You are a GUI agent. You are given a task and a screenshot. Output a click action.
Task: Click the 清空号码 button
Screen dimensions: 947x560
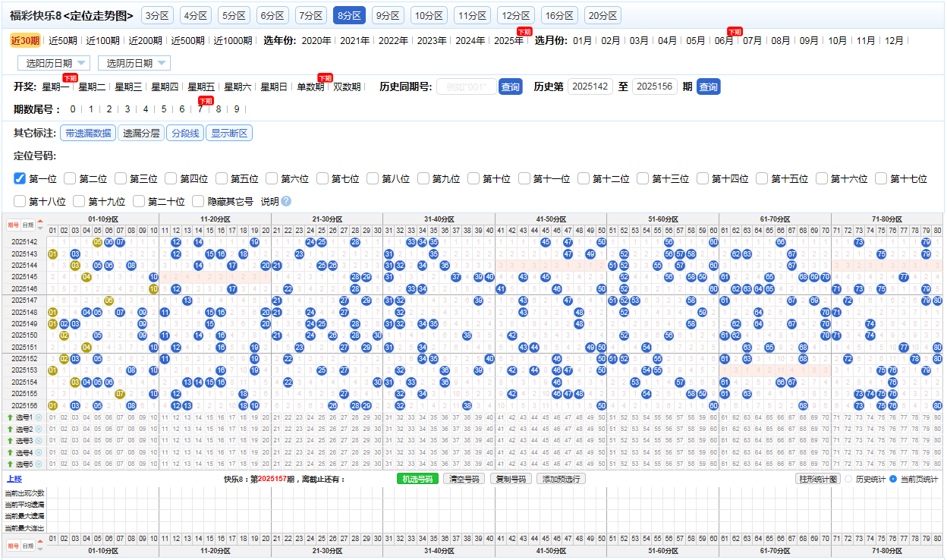click(x=464, y=479)
